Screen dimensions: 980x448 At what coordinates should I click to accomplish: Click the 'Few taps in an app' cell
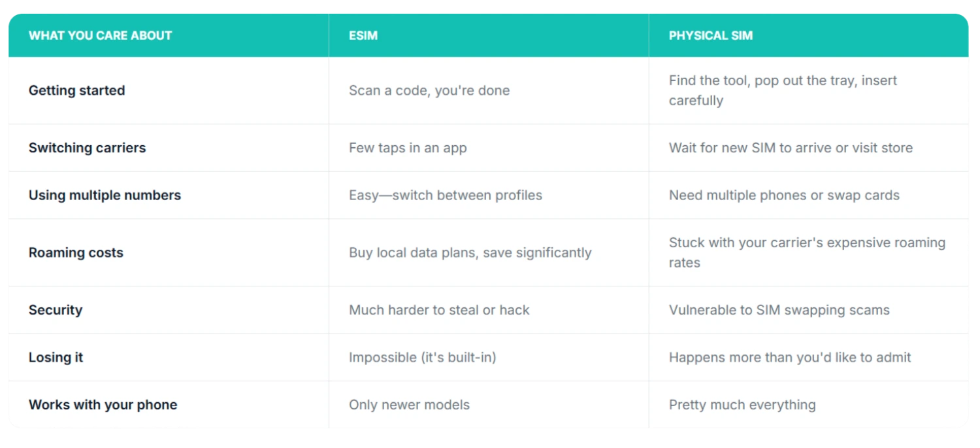408,148
